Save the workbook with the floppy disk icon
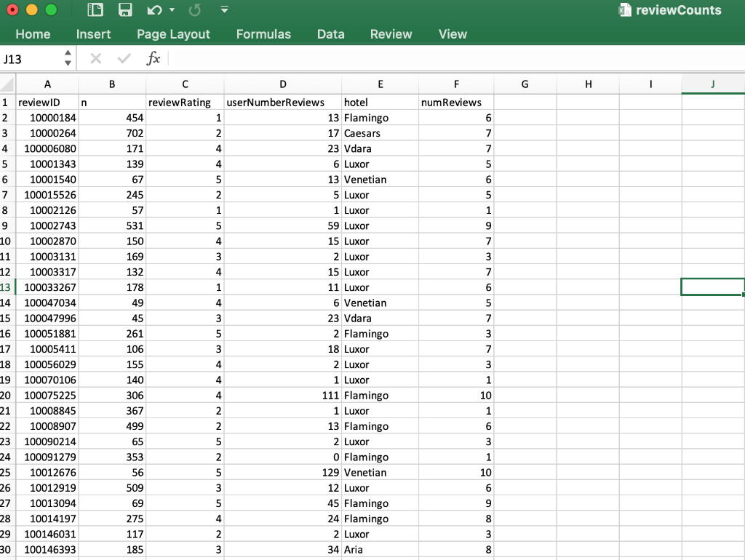The height and width of the screenshot is (560, 745). pos(125,9)
